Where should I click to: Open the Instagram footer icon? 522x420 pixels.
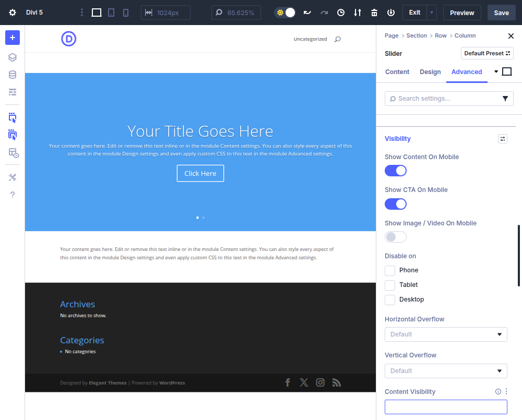[x=320, y=382]
